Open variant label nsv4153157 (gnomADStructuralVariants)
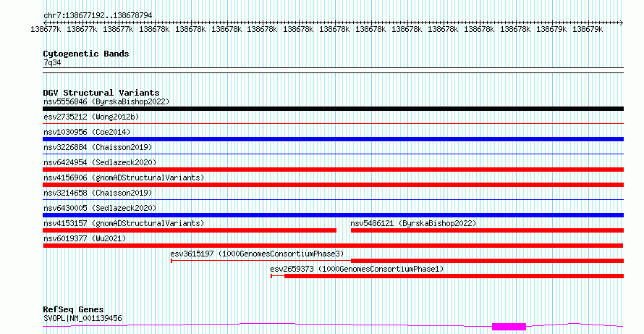Viewport: 644px width, 334px height. (x=124, y=223)
